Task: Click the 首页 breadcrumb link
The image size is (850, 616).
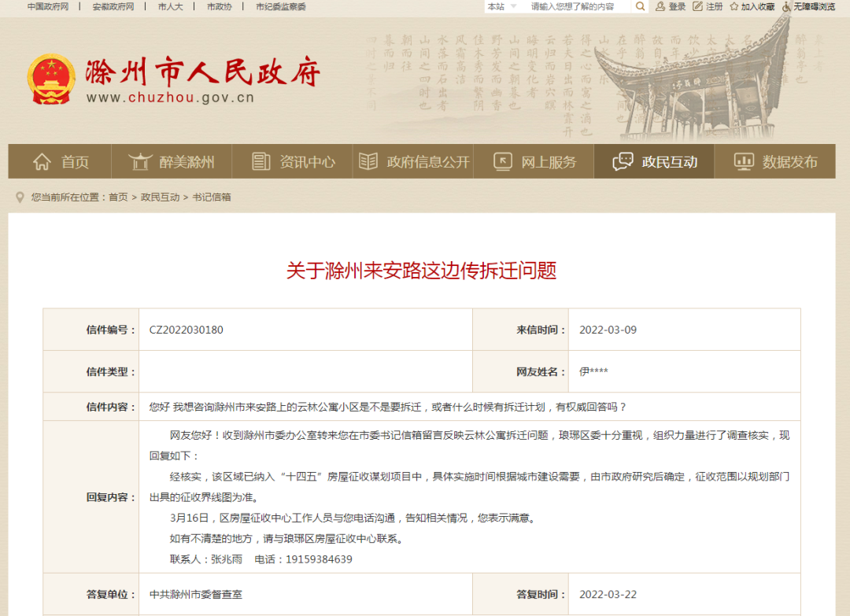Action: (x=118, y=197)
